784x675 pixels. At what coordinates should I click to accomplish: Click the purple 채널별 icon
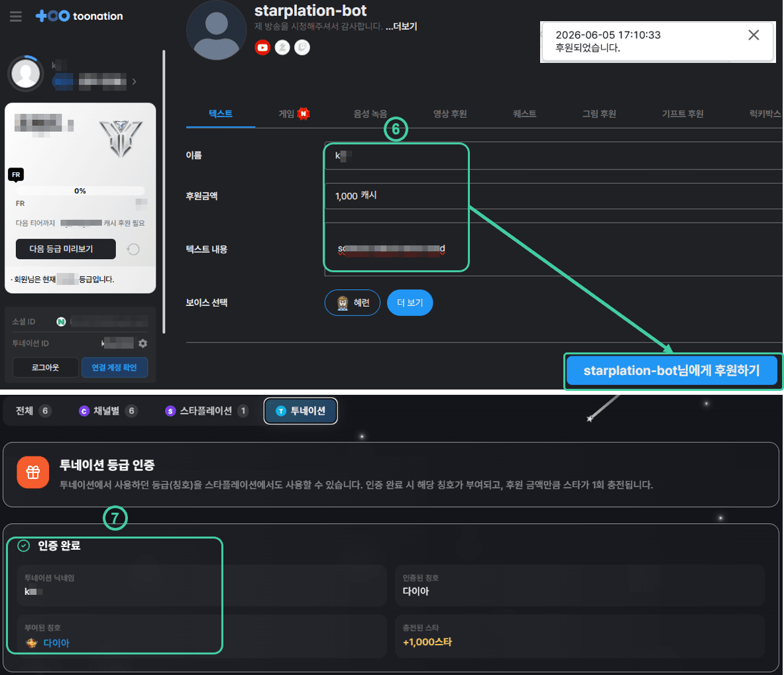pos(84,411)
